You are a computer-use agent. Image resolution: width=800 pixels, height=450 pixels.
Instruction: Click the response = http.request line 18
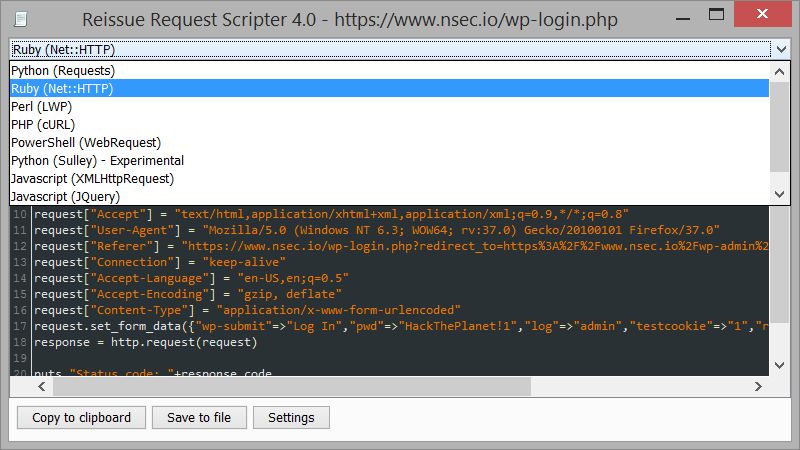146,342
